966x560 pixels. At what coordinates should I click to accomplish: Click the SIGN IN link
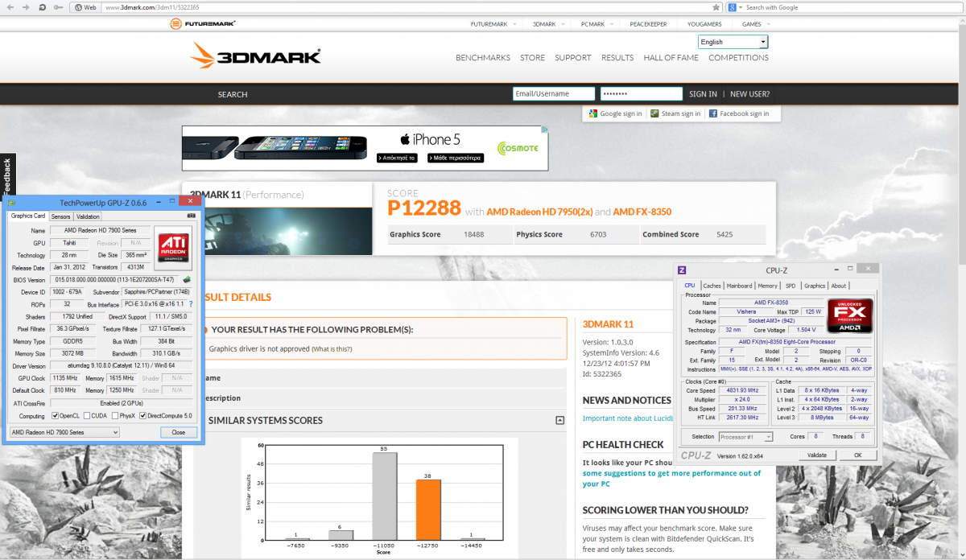[703, 94]
